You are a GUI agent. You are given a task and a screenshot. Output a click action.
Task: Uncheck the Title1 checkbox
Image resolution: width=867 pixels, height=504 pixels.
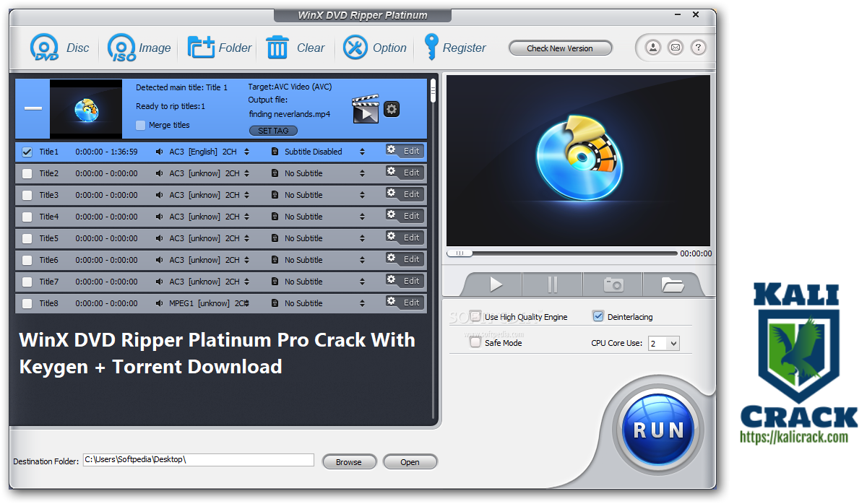click(x=27, y=152)
